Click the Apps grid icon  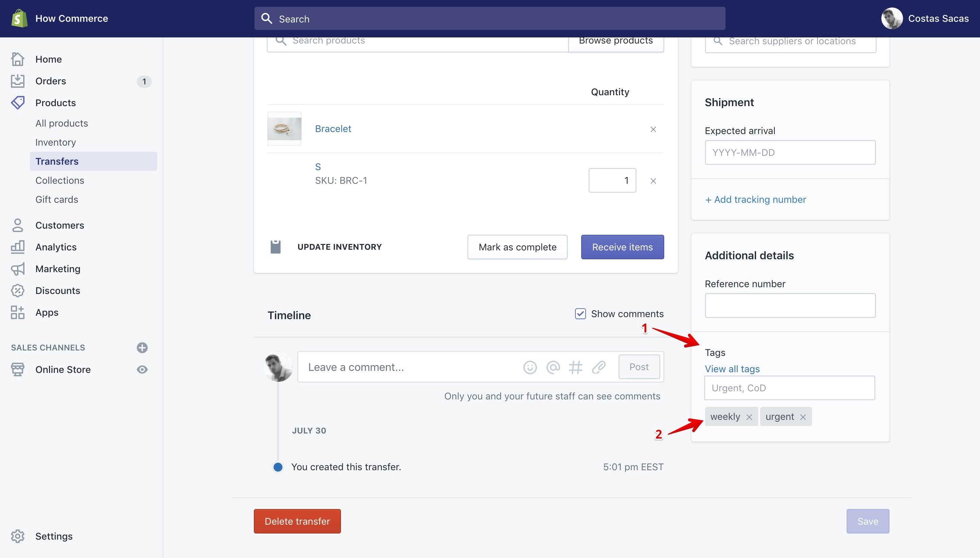pos(18,312)
